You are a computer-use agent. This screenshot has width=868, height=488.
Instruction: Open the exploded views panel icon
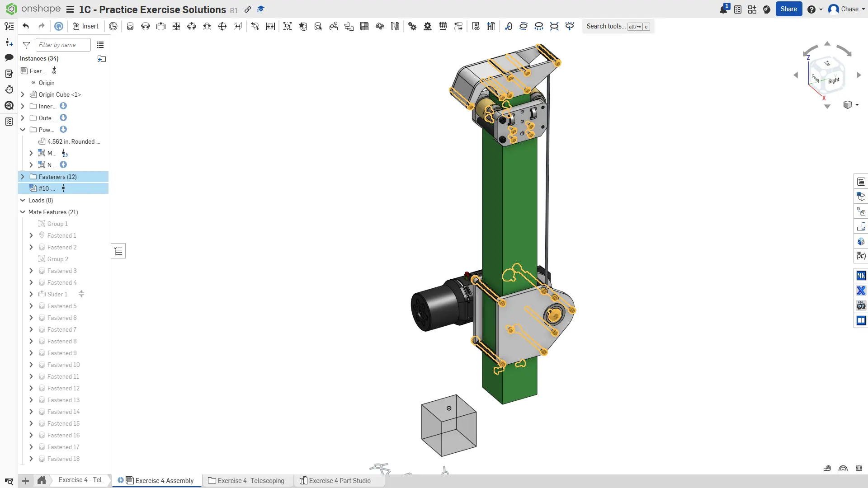pos(861,211)
